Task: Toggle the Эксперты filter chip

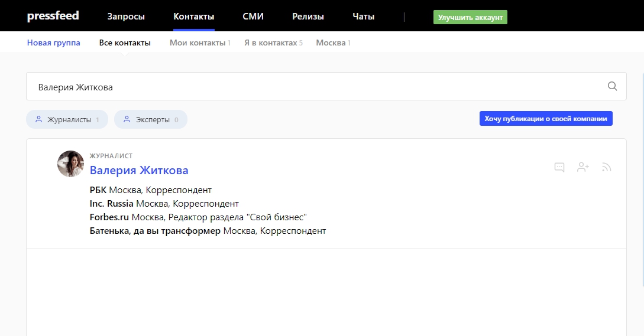Action: 150,119
